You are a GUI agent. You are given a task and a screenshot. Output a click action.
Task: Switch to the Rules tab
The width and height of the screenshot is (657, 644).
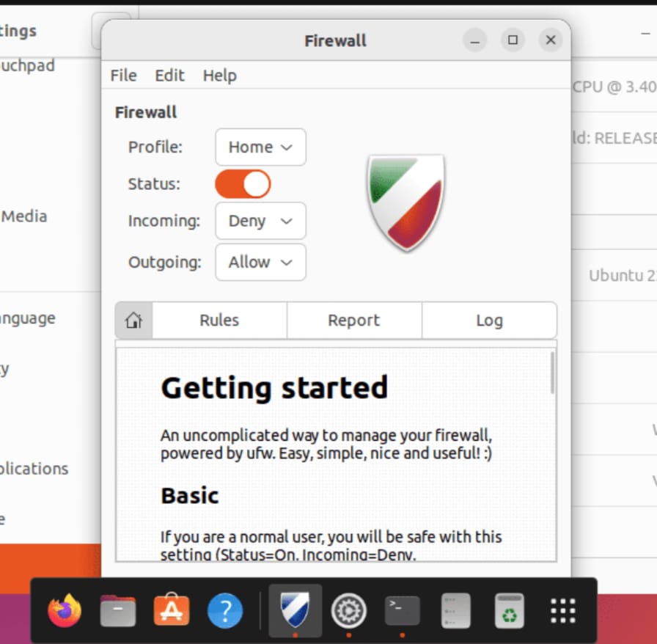tap(219, 321)
